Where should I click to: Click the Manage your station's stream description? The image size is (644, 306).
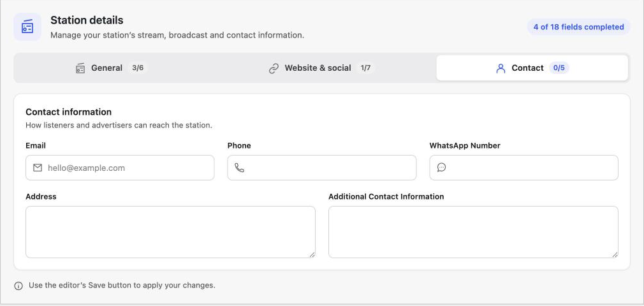177,35
